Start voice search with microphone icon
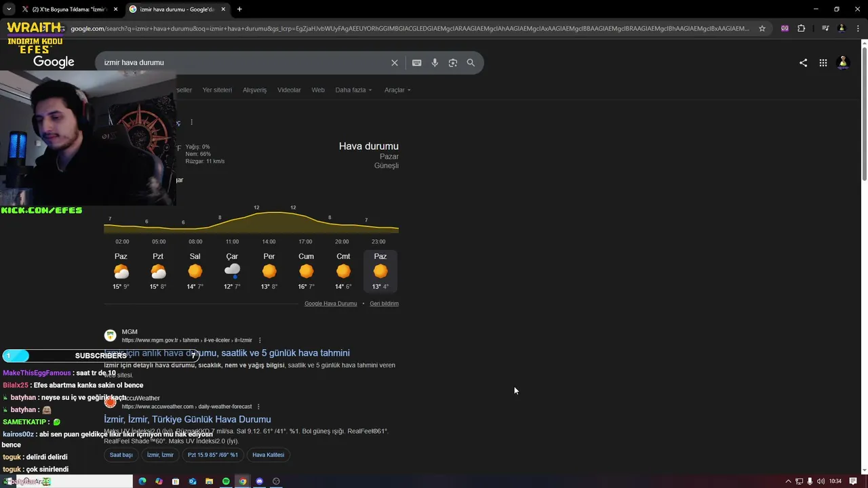 coord(435,62)
